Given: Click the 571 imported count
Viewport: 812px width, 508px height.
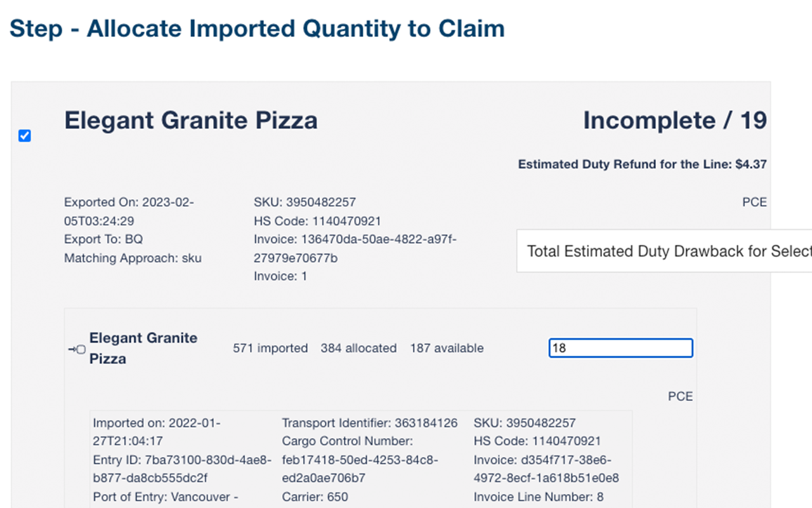Looking at the screenshot, I should [270, 348].
